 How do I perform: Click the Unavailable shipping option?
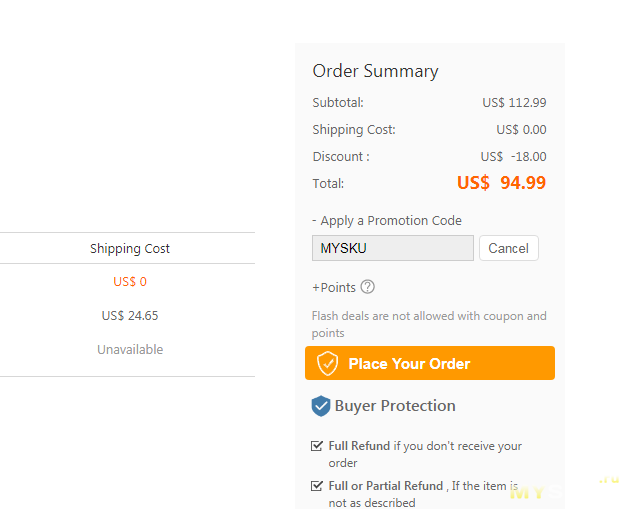(130, 349)
